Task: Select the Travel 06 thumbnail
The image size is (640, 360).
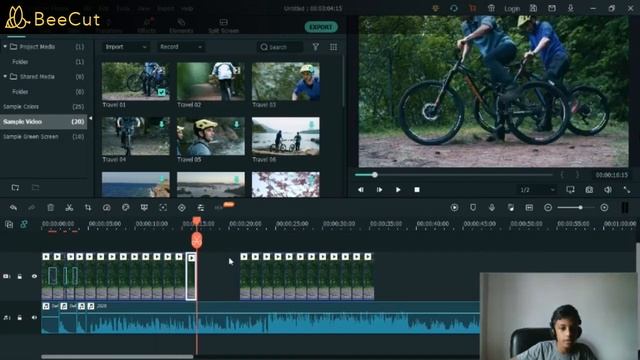Action: (x=286, y=136)
